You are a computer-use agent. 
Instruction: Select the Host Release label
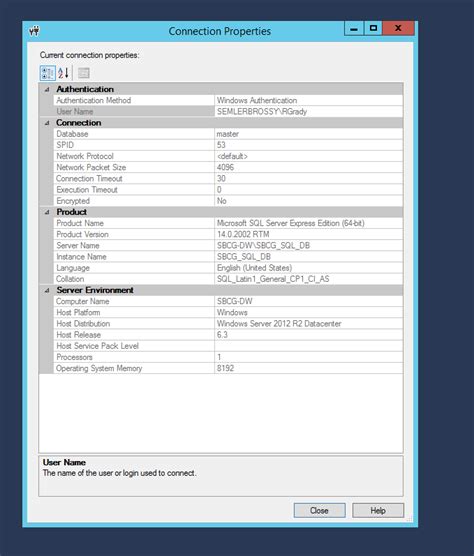[x=79, y=335]
